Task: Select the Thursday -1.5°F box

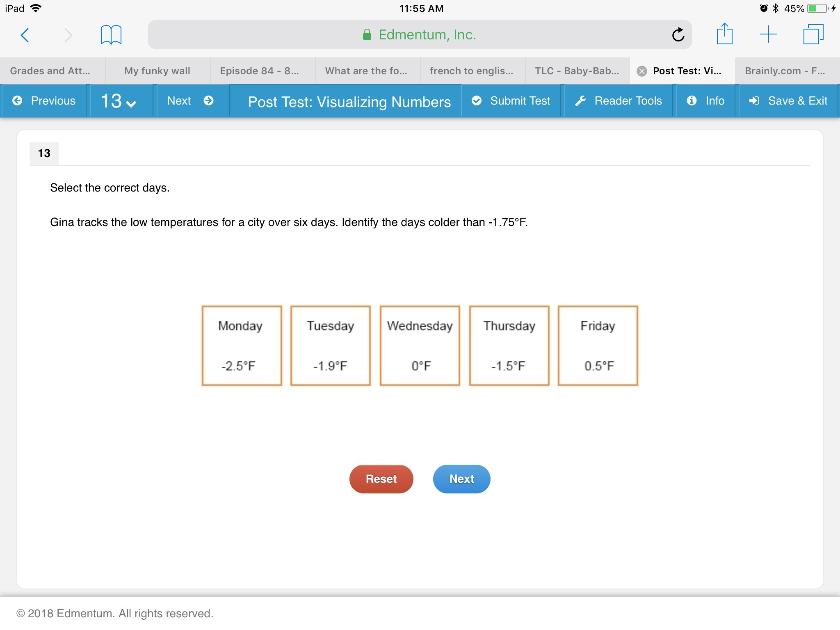Action: 509,346
